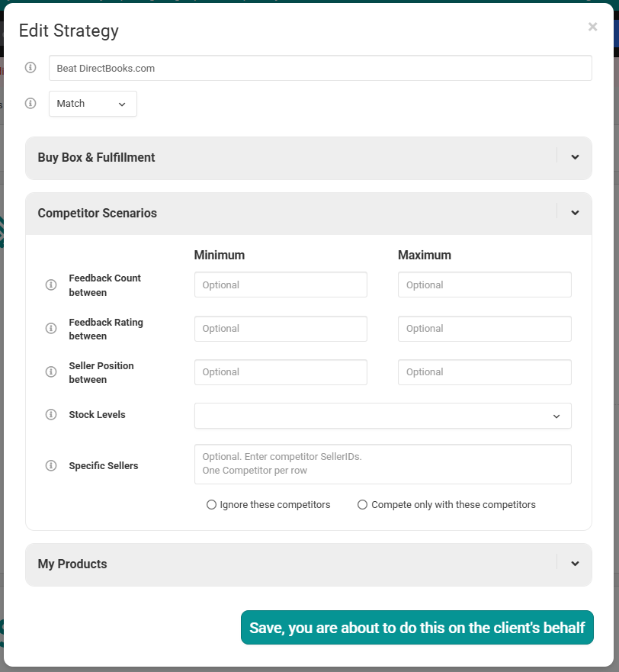Click the Specific Sellers text area
This screenshot has width=619, height=672.
coord(383,464)
